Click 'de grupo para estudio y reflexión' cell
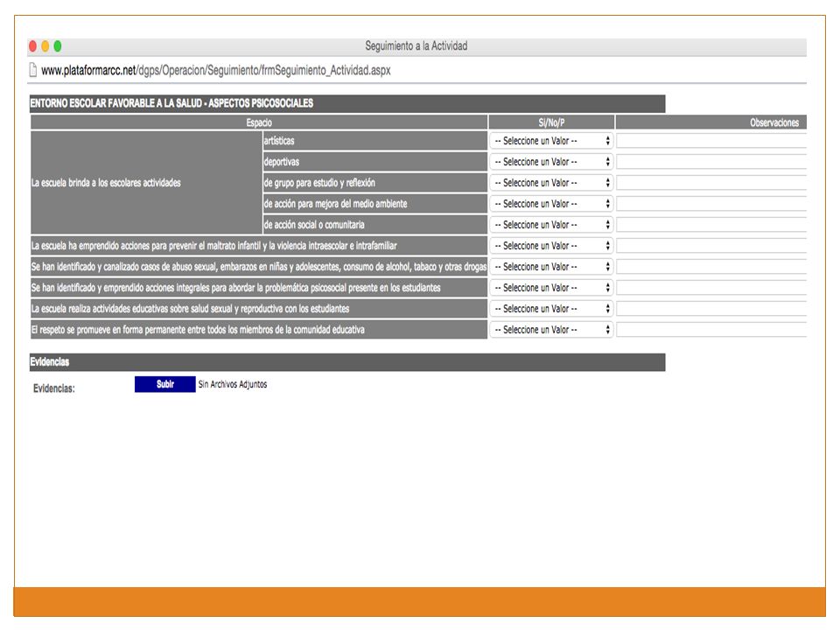The image size is (840, 630). pos(375,183)
